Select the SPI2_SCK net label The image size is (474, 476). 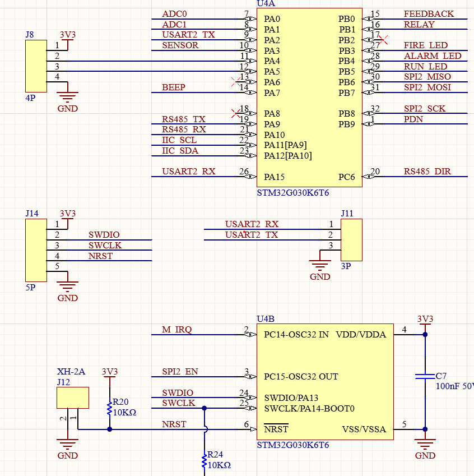425,109
